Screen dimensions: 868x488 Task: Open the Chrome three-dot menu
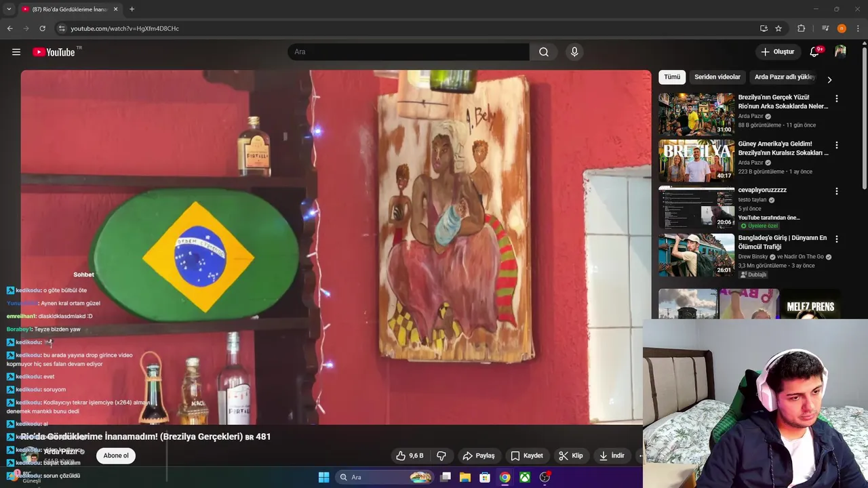[859, 28]
